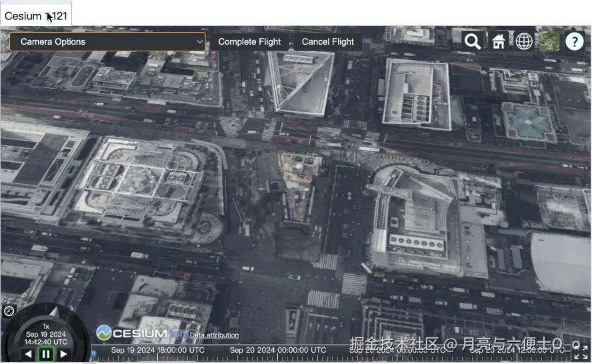Screen dimensions: 592x364
Task: Play the animation forward
Action: tap(64, 354)
